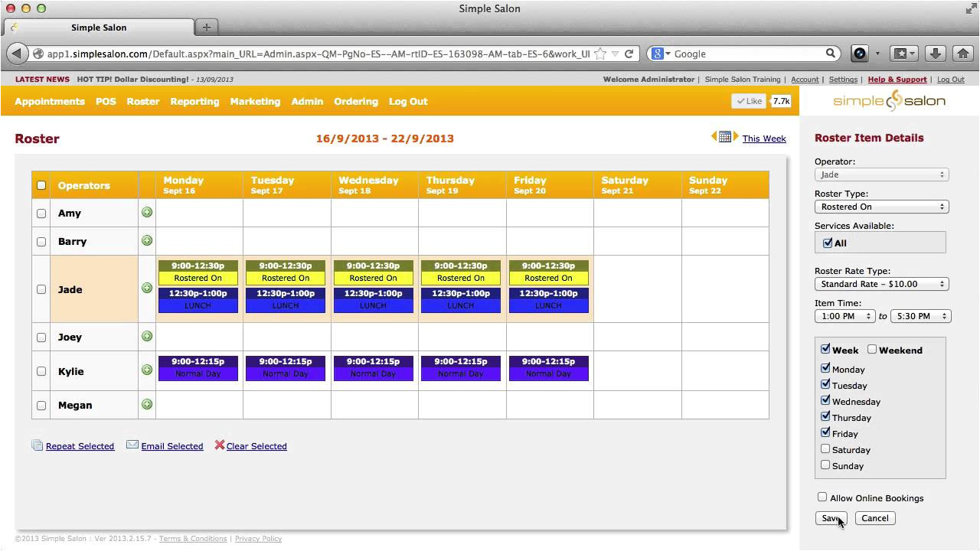Screen dimensions: 980x551
Task: Add roster item for Megan
Action: pyautogui.click(x=147, y=404)
